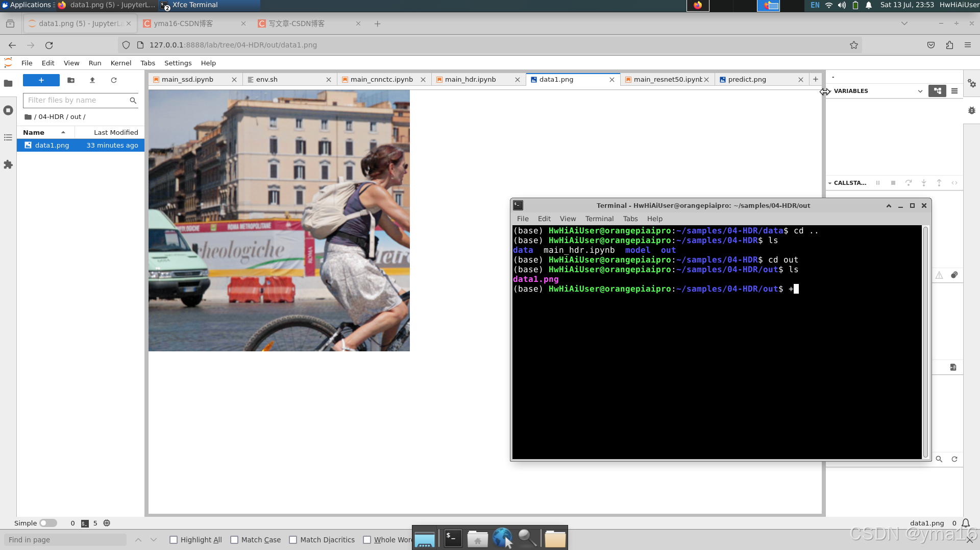Expand the VARIABLES scope dropdown
This screenshot has height=550, width=980.
[920, 91]
